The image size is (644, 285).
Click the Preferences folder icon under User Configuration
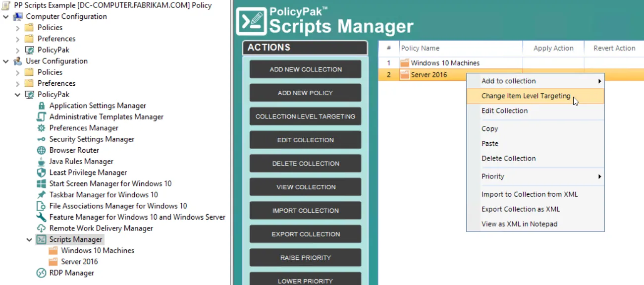pyautogui.click(x=29, y=83)
